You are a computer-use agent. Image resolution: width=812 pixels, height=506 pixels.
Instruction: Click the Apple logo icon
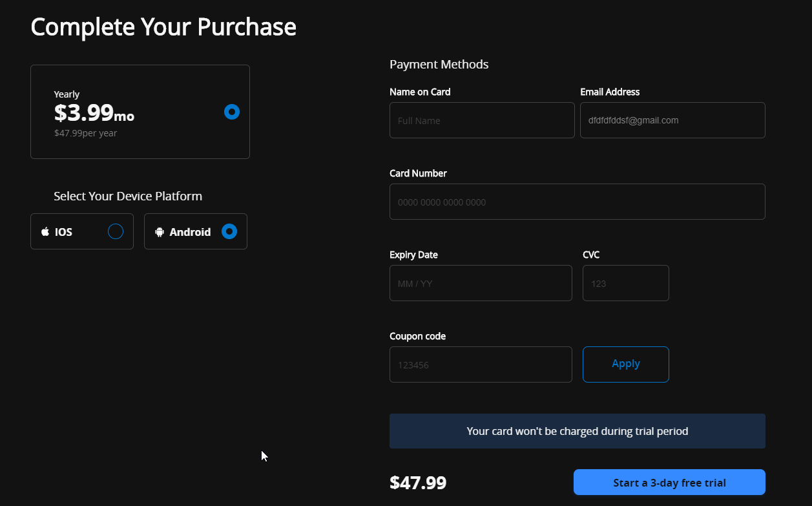[x=45, y=232]
